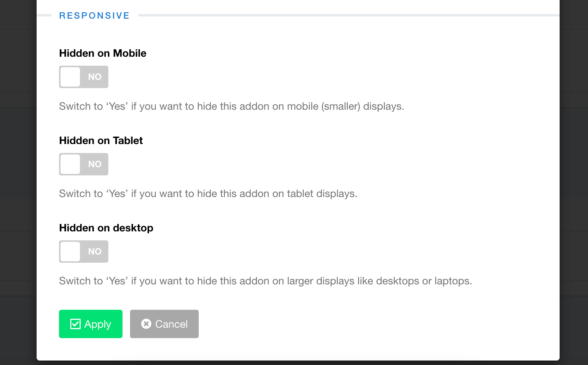588x365 pixels.
Task: Click the Hidden on Tablet label
Action: 101,141
